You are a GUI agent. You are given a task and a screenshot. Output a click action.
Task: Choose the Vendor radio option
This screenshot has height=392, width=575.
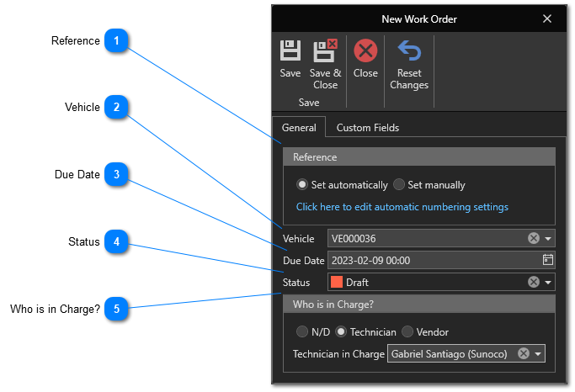tap(407, 332)
